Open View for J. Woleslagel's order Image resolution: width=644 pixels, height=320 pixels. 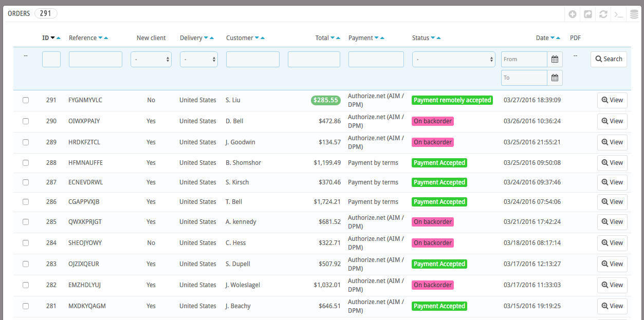612,285
